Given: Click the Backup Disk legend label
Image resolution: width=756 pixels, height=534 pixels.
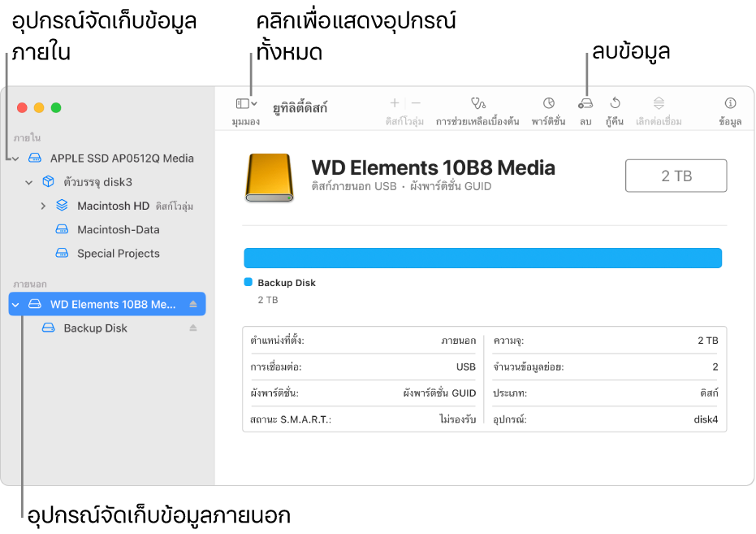Looking at the screenshot, I should click(287, 283).
